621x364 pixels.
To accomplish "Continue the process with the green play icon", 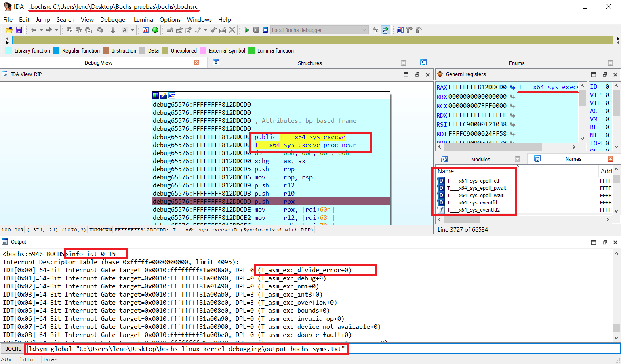I will (246, 30).
